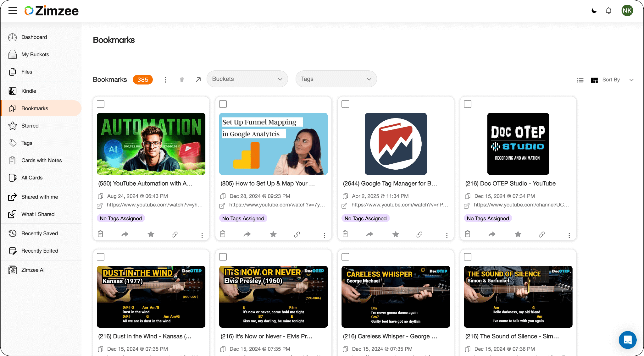This screenshot has width=644, height=356.
Task: Select the YouTube Automation card checkbox
Action: click(x=101, y=104)
